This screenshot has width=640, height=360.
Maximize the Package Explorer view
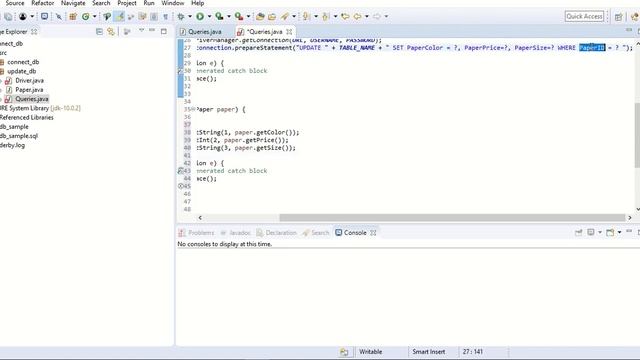(164, 31)
